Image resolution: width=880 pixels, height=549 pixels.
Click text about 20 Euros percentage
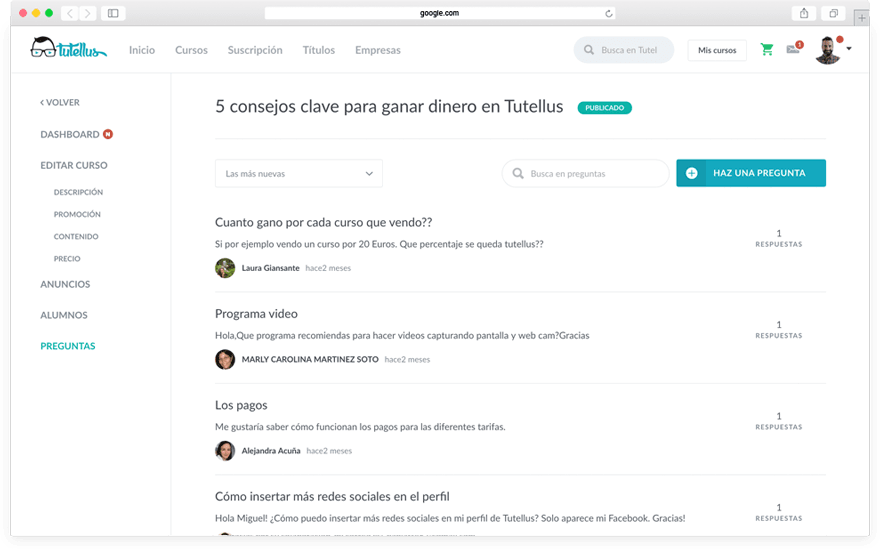coord(379,244)
